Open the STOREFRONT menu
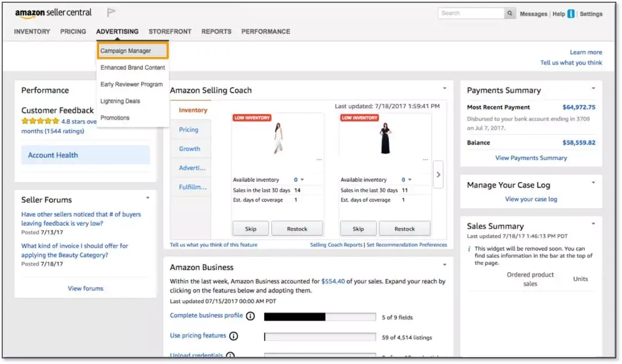This screenshot has width=622, height=364. [170, 31]
